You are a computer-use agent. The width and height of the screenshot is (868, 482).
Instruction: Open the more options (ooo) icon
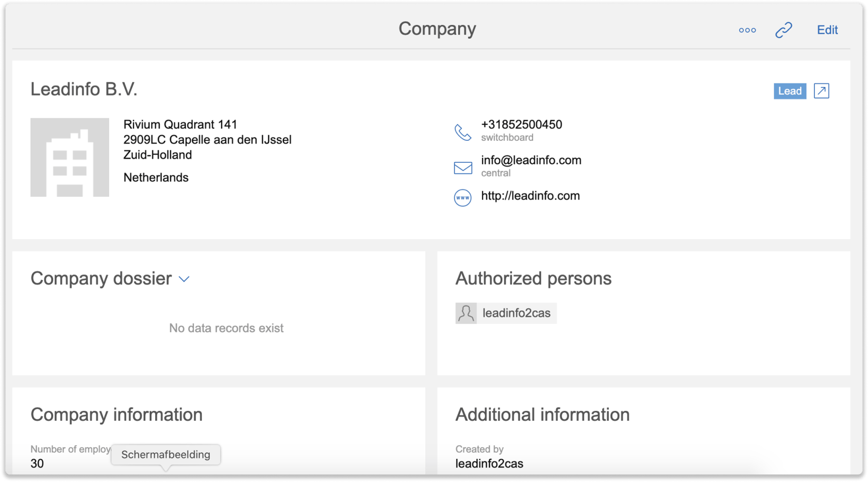point(747,30)
